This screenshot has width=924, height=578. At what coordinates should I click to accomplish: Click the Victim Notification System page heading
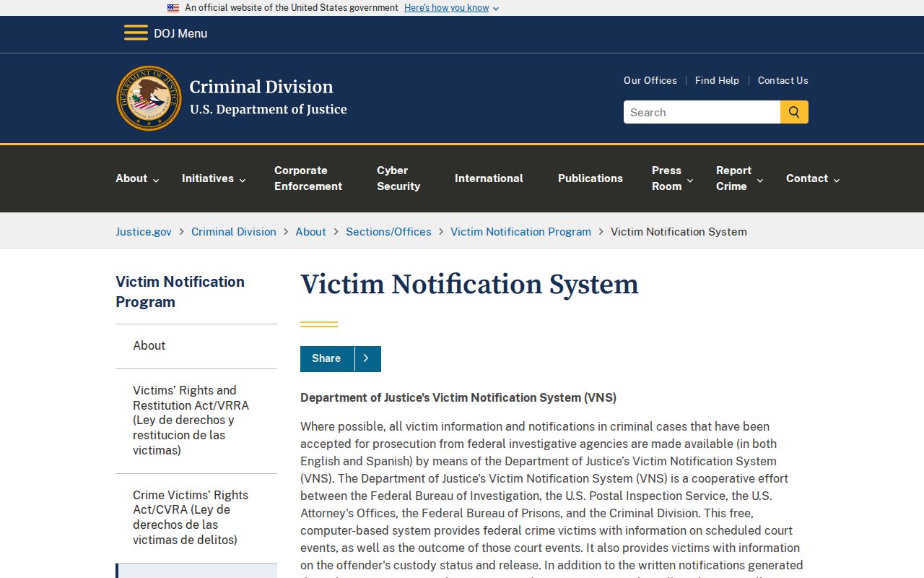point(469,285)
